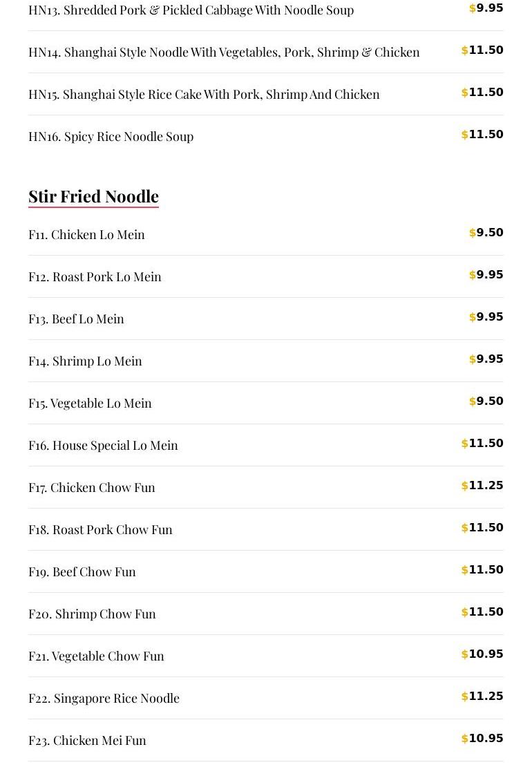The width and height of the screenshot is (532, 767).
Task: Select F11. Chicken Lo Mein item
Action: [87, 234]
